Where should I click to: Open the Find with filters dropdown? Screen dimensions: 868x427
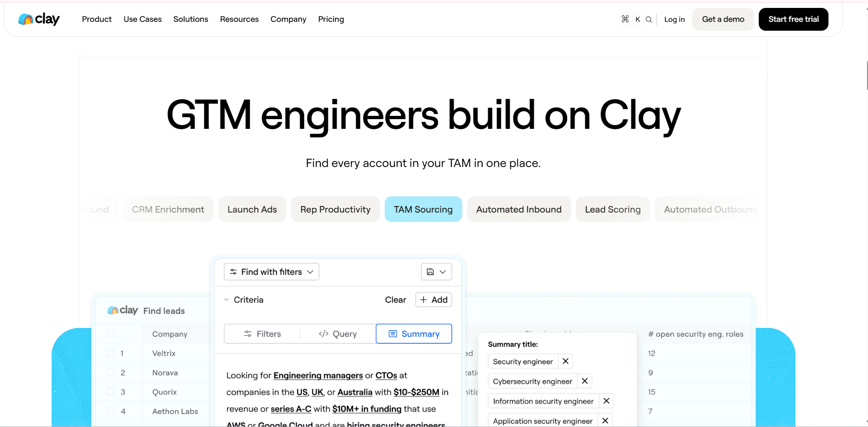pyautogui.click(x=272, y=272)
